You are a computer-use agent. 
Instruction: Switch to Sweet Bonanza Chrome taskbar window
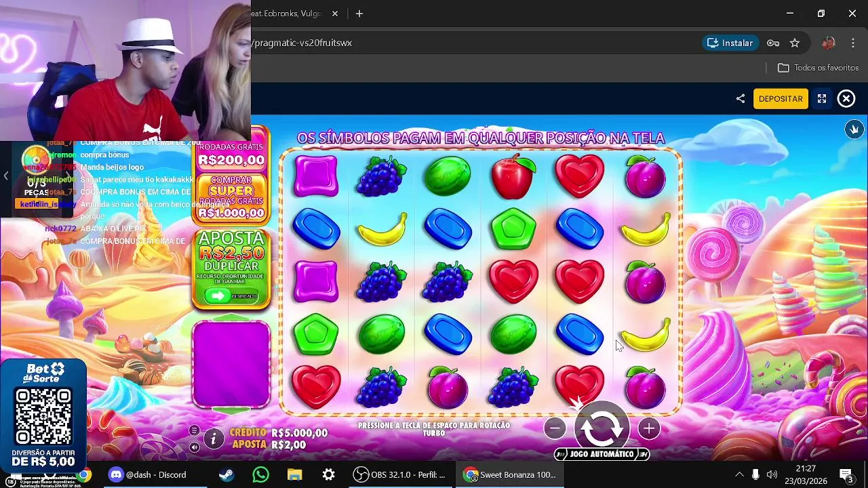point(510,474)
